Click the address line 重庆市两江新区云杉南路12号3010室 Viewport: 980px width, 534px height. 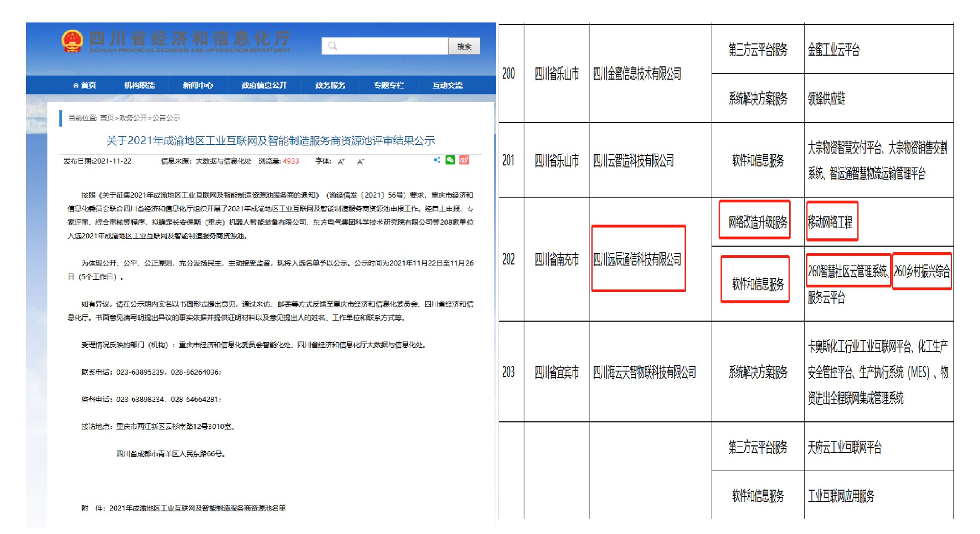coord(176,426)
